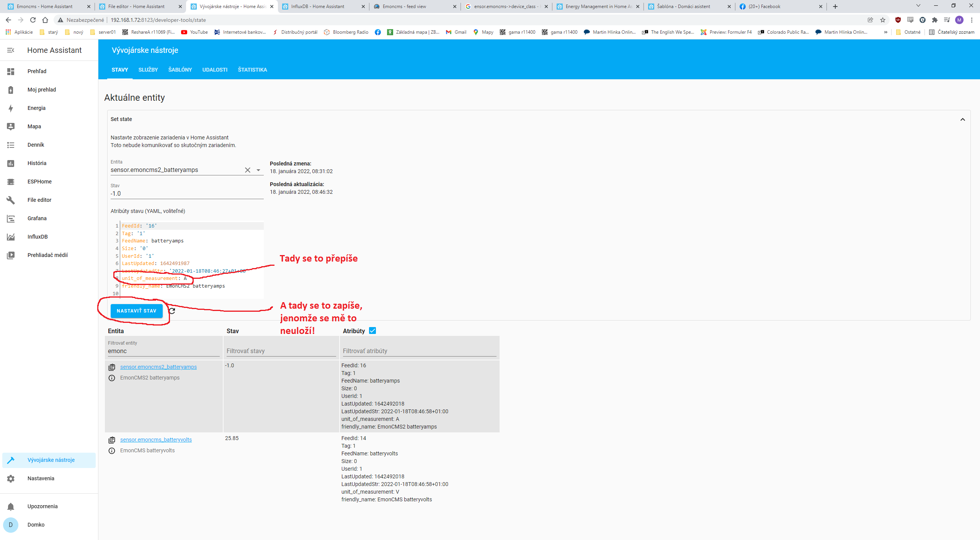The height and width of the screenshot is (540, 980).
Task: Show info for EmonCMS batteryvolts
Action: click(x=112, y=451)
